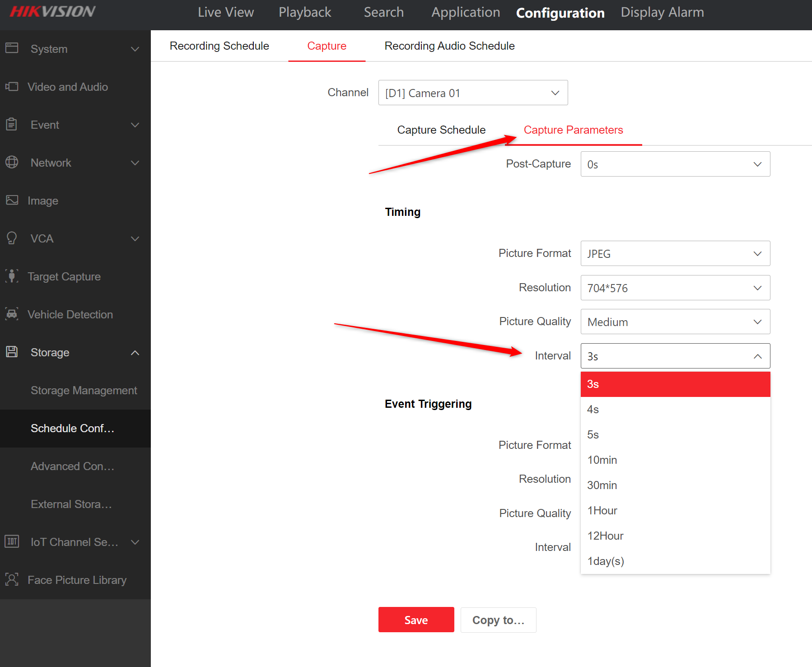Open Schedule Configuration in sidebar
812x667 pixels.
[x=75, y=428]
